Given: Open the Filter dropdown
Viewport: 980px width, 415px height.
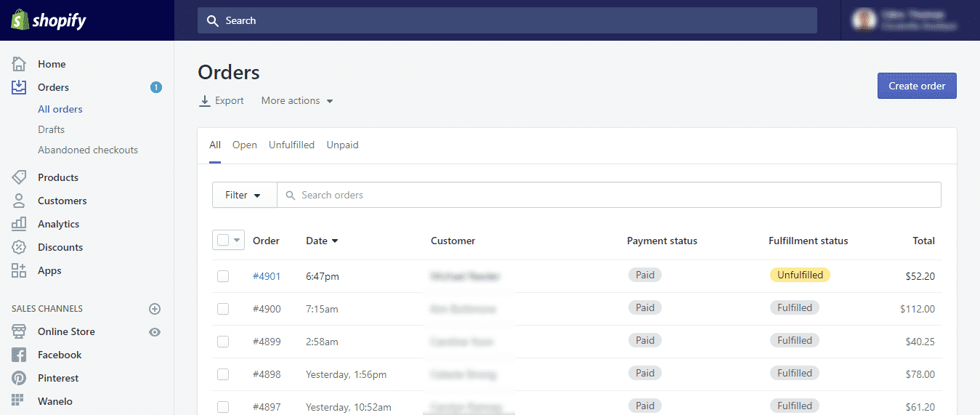Looking at the screenshot, I should coord(244,195).
